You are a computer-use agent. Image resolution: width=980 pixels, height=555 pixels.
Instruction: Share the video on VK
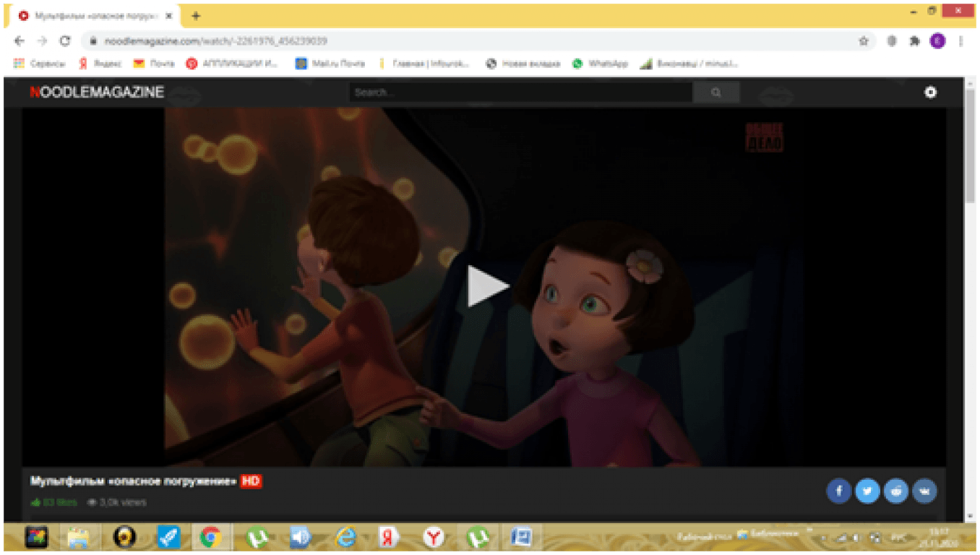point(924,491)
